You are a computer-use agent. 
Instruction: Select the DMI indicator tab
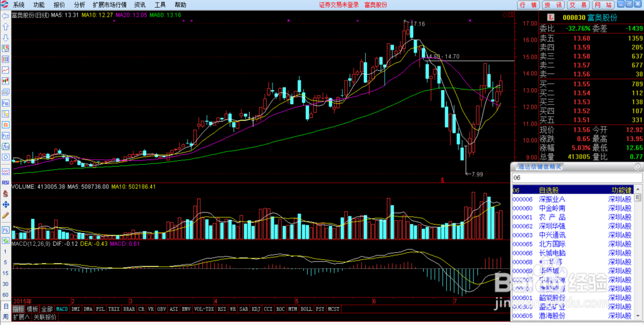pos(76,309)
